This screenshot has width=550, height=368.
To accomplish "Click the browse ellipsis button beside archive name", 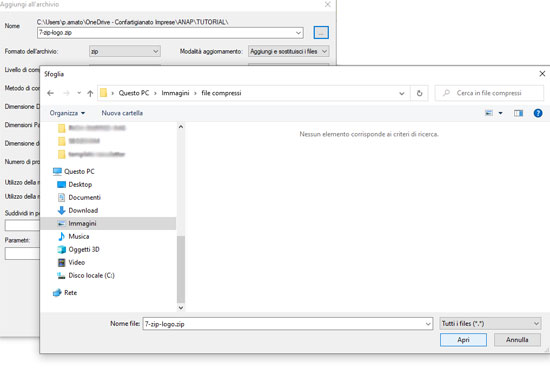I will click(x=321, y=33).
